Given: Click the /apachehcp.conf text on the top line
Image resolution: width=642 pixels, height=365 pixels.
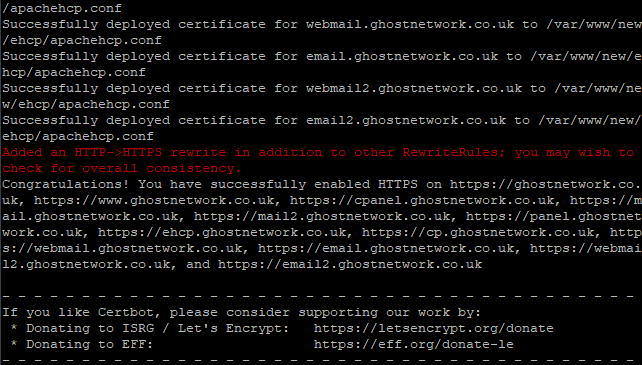Looking at the screenshot, I should 62,9.
